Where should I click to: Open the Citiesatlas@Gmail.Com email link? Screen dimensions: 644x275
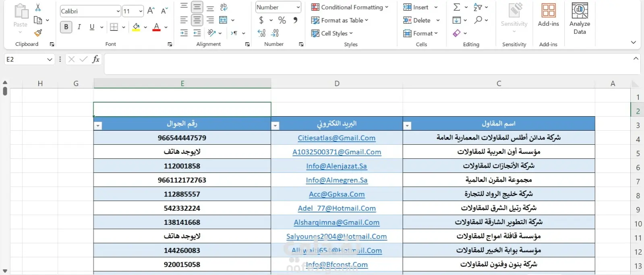click(x=336, y=138)
